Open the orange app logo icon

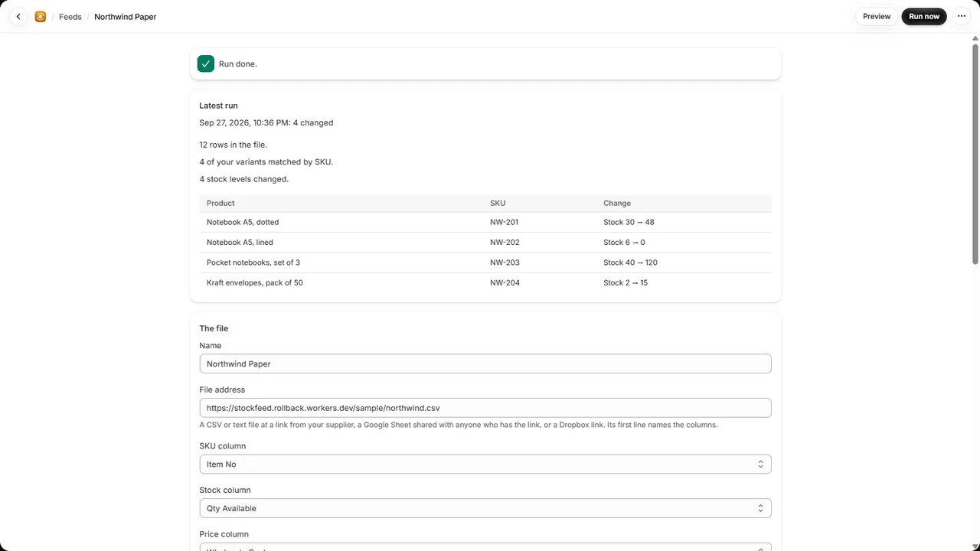click(x=41, y=16)
